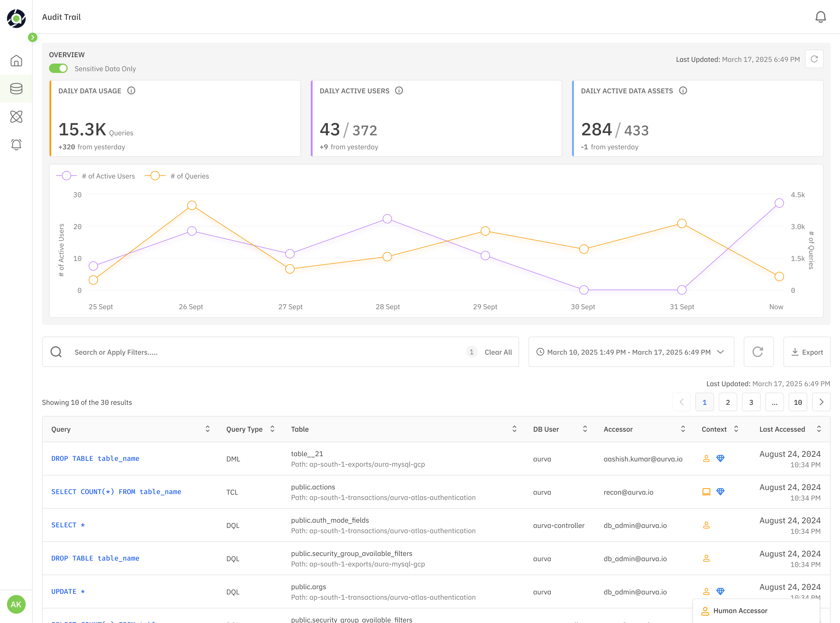Click the green sidebar expand arrow

tap(33, 37)
